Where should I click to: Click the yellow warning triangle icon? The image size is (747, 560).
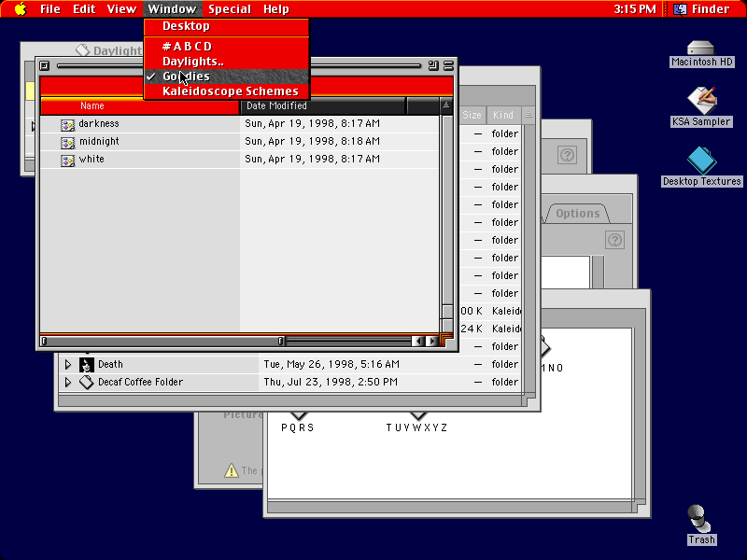click(x=231, y=471)
